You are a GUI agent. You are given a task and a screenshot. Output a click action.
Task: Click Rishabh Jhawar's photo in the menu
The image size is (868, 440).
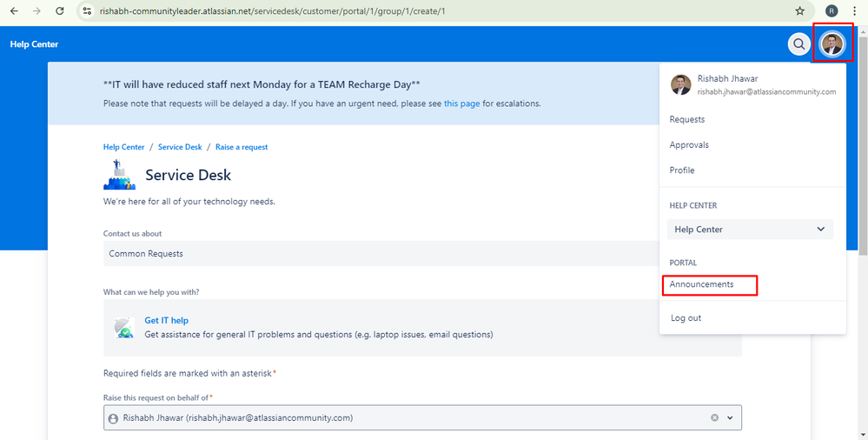[x=681, y=85]
